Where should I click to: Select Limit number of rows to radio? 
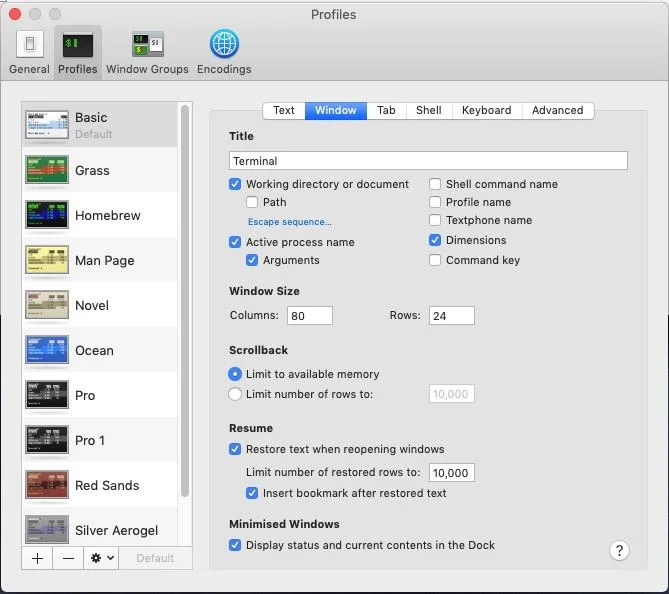[235, 394]
